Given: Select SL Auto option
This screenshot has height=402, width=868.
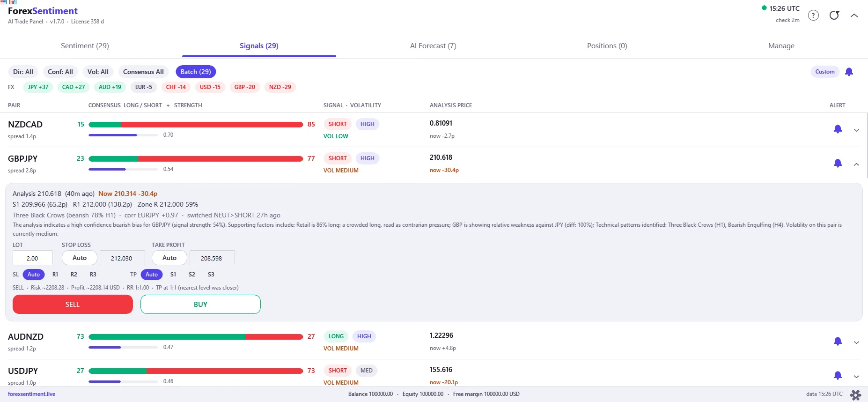Looking at the screenshot, I should coord(34,275).
